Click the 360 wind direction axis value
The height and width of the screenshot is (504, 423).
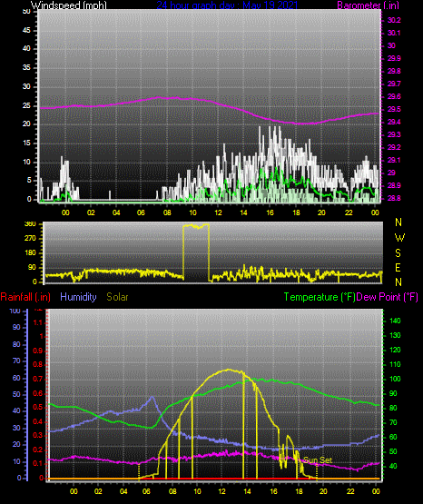(x=30, y=224)
